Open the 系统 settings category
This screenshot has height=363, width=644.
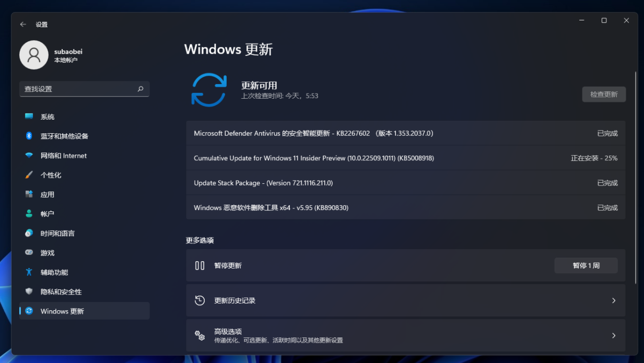85,116
